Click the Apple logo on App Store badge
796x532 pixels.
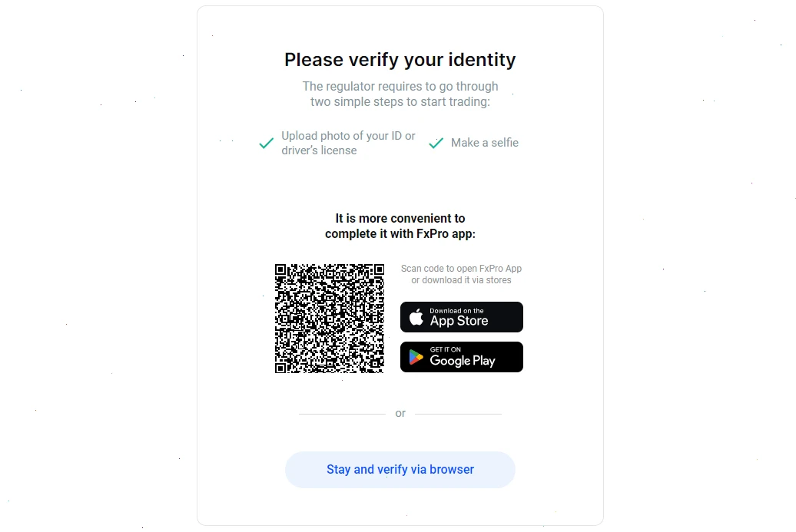(416, 316)
